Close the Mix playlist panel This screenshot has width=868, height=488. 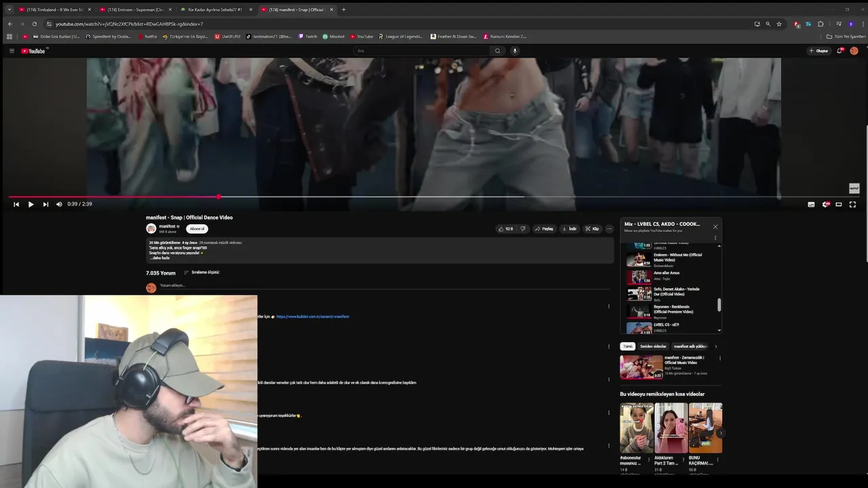click(x=715, y=226)
